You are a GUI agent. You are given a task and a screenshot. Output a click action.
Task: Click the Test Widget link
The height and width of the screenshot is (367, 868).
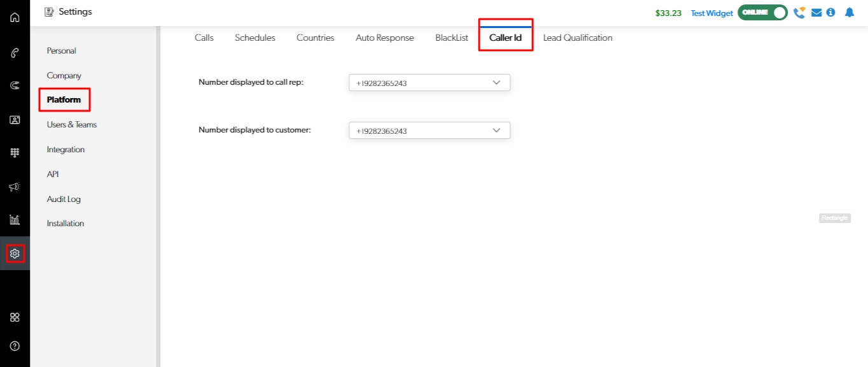711,13
